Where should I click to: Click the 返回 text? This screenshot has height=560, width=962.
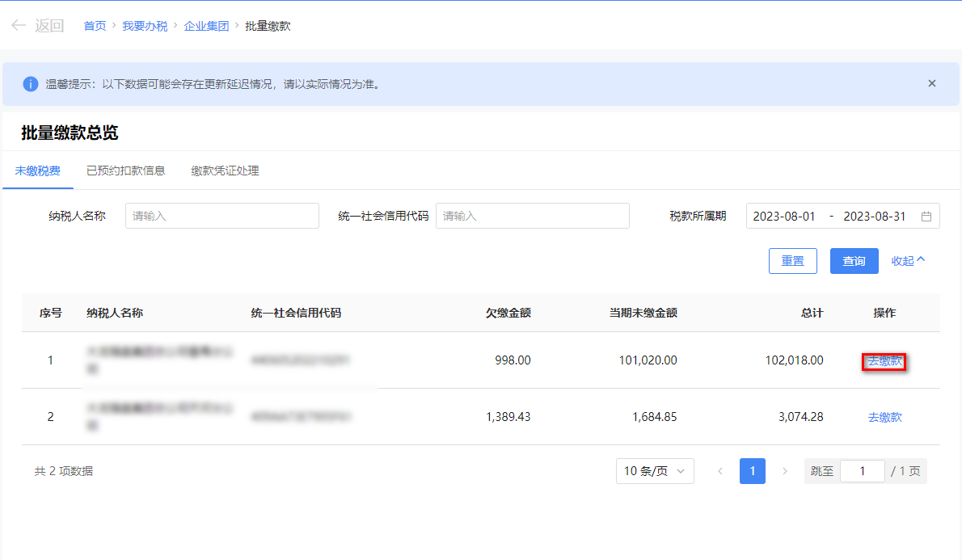[x=49, y=25]
